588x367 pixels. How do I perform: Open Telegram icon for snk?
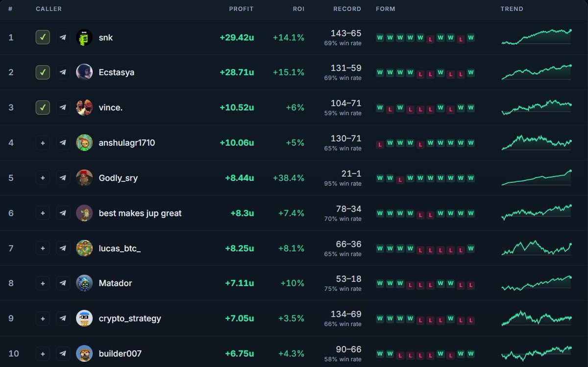pos(63,37)
